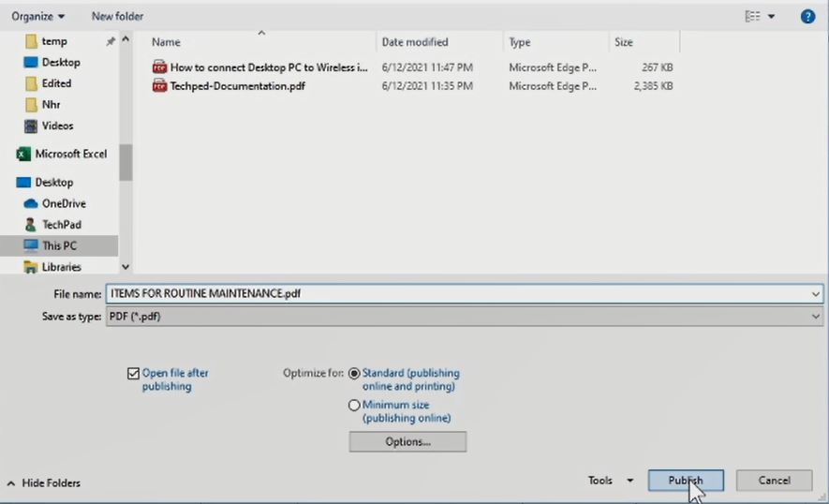Open the Tools dropdown menu
Screen dimensions: 829x504
[x=610, y=481]
